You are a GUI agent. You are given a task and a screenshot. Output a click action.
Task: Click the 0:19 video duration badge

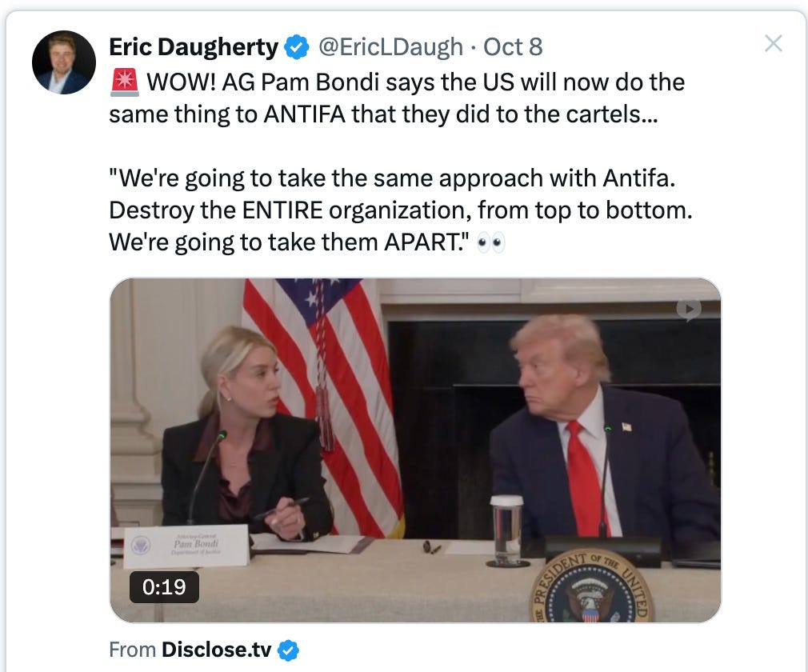point(164,587)
